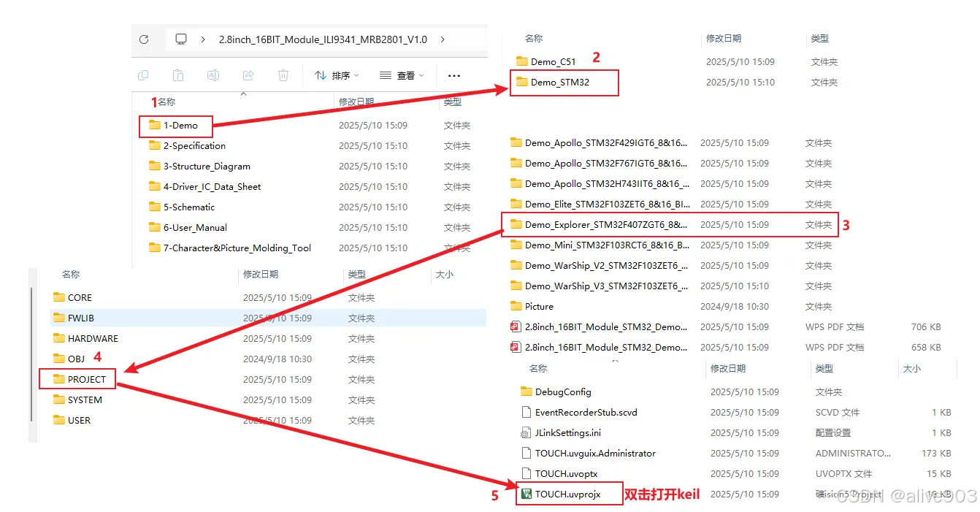Select the Demo_Apollo_STM32F767IGT6 folder
980x512 pixels.
[599, 164]
